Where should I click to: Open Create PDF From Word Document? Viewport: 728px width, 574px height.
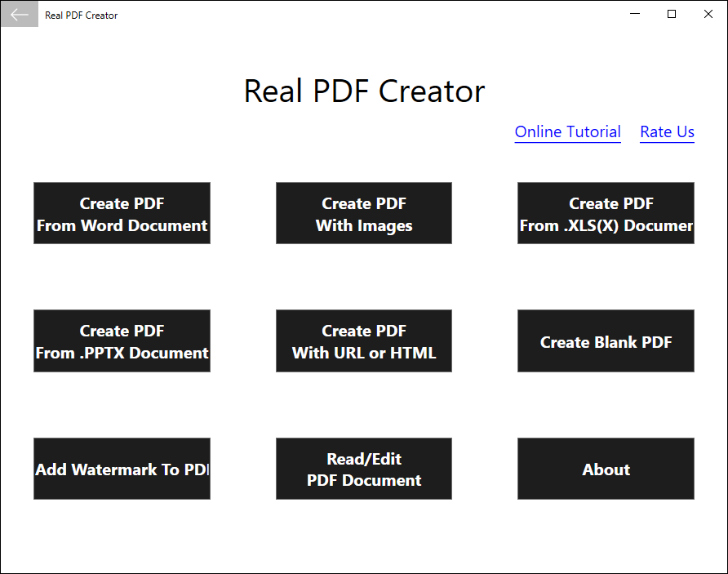121,213
